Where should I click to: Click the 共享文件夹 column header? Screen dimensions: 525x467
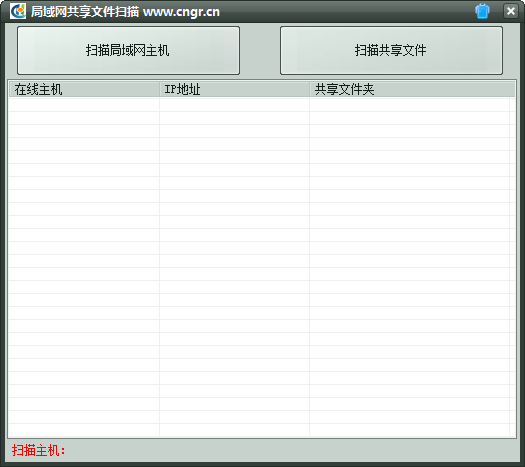[x=412, y=89]
